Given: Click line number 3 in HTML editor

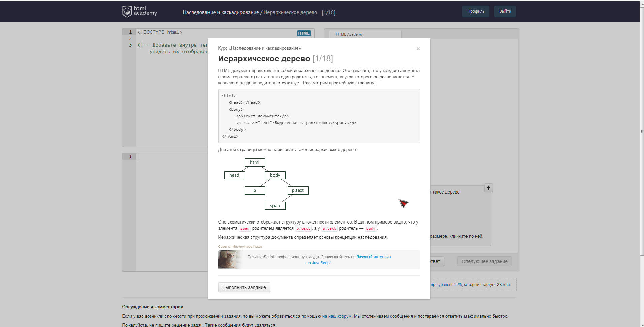Looking at the screenshot, I should pos(130,45).
